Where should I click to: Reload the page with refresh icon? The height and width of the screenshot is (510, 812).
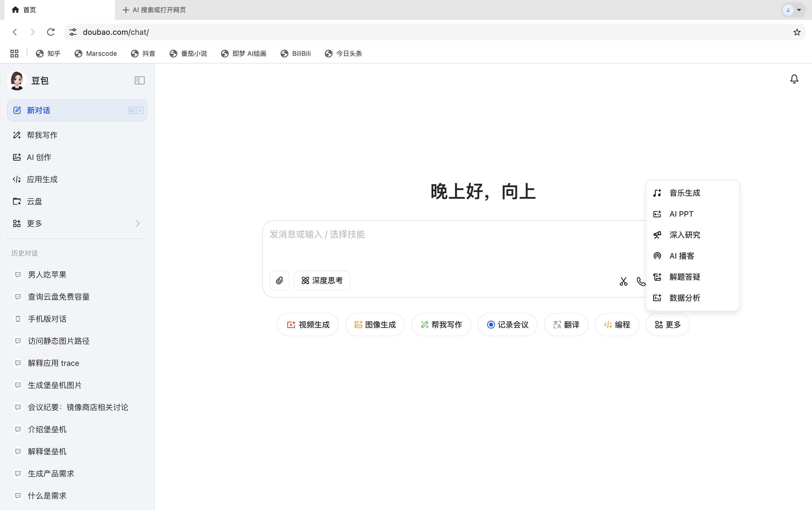(x=51, y=32)
